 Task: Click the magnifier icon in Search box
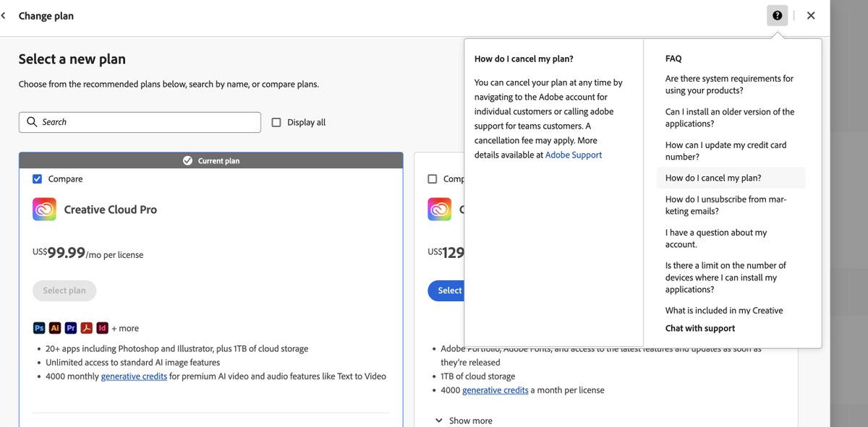pos(32,122)
